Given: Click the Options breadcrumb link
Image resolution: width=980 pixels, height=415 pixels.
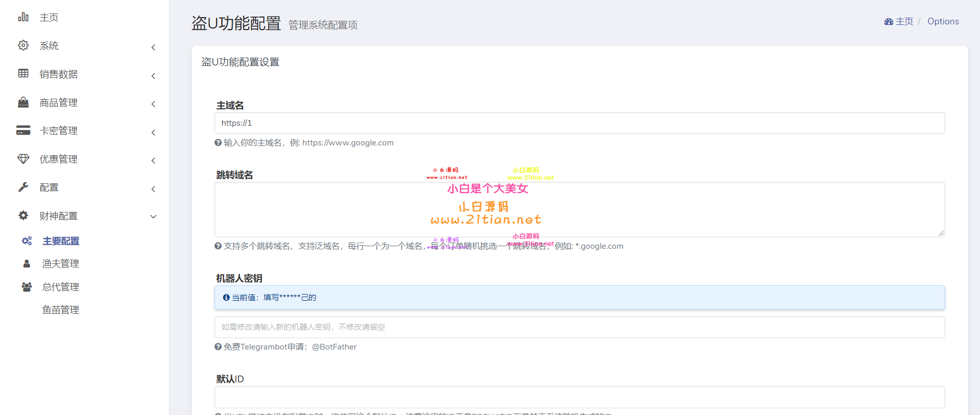Looking at the screenshot, I should (943, 21).
